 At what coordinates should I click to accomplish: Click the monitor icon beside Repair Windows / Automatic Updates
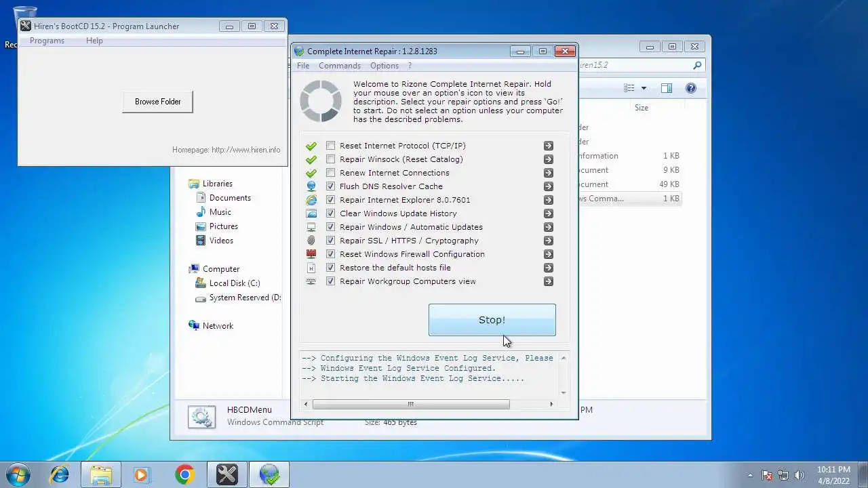[311, 227]
